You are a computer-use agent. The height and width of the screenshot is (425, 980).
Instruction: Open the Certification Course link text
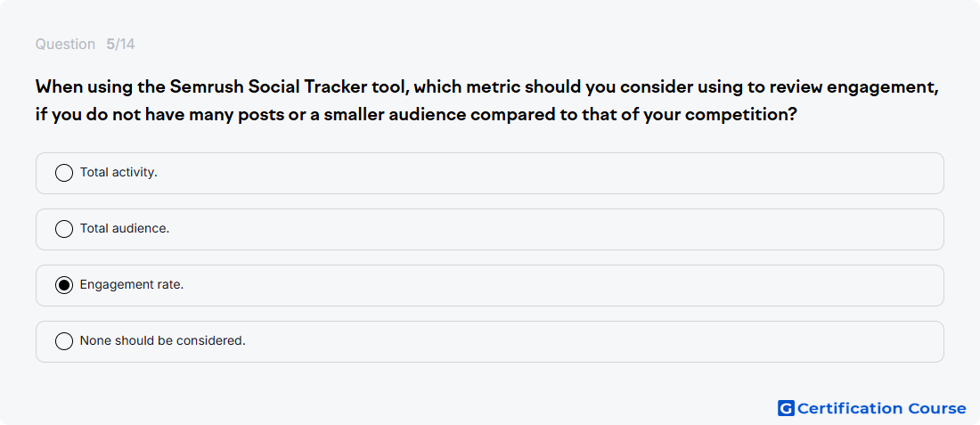pyautogui.click(x=882, y=409)
